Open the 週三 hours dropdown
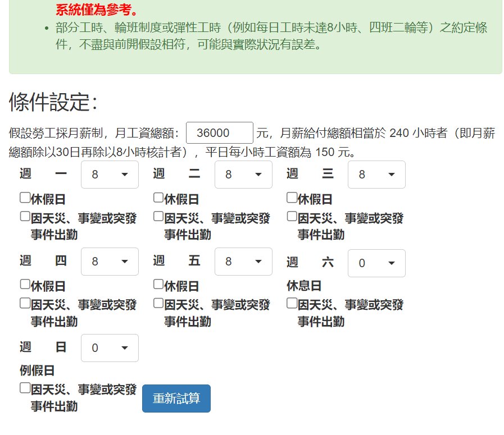Viewport: 504px width, 435px height. [x=376, y=175]
